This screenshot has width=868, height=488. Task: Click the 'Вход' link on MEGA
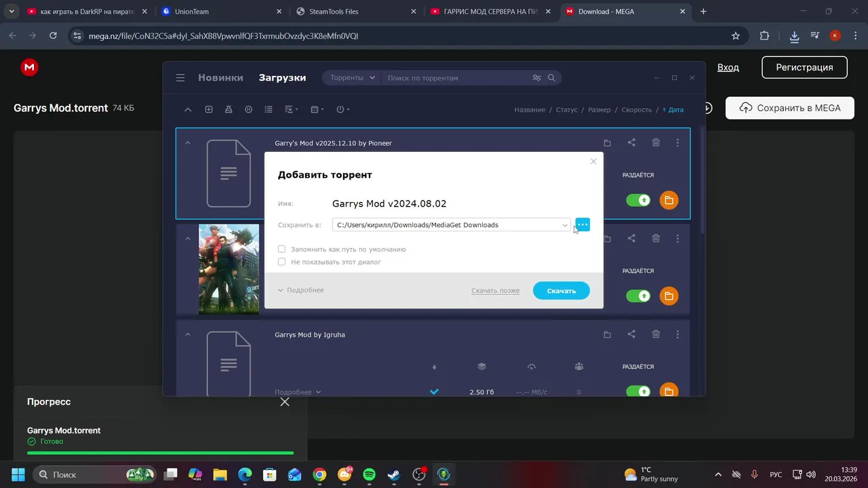point(728,67)
